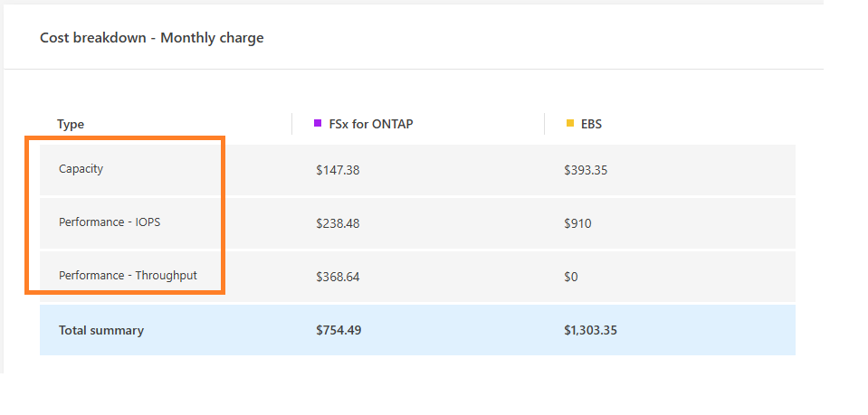The width and height of the screenshot is (868, 415).
Task: Click the $754.49 FSx total
Action: coord(339,330)
